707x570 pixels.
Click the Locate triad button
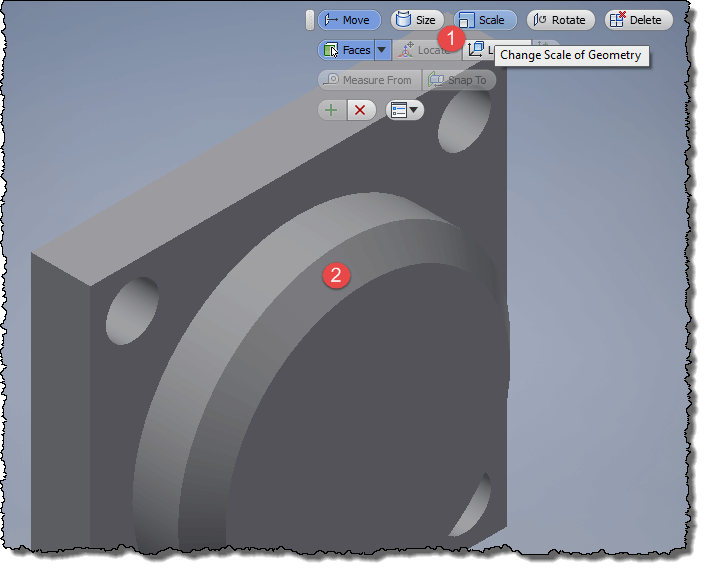(x=424, y=50)
